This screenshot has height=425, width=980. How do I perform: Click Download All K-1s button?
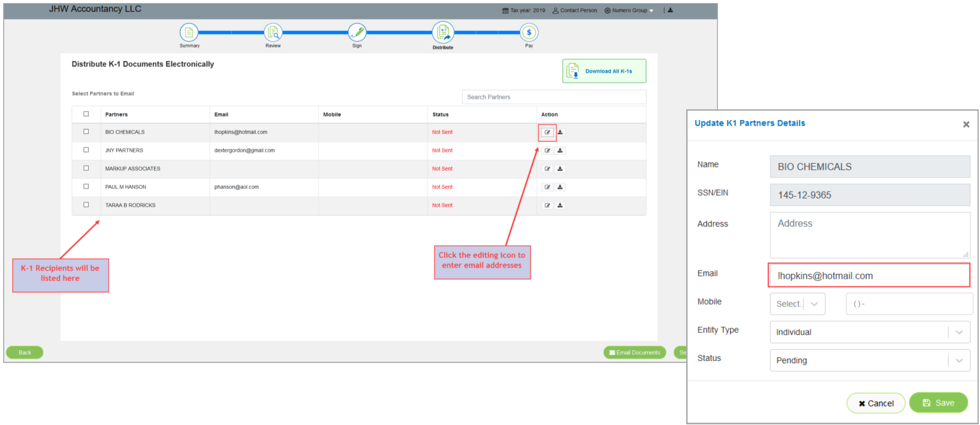click(x=604, y=71)
